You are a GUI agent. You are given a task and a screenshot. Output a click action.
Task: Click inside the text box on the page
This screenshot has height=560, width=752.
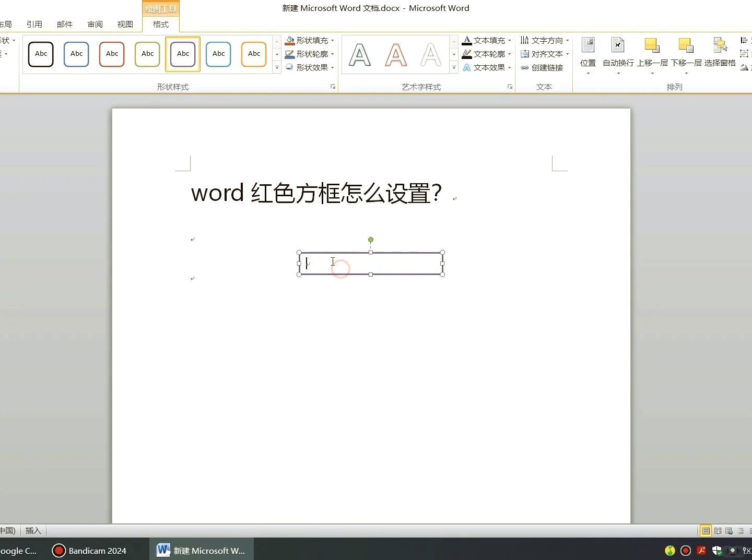(x=371, y=264)
